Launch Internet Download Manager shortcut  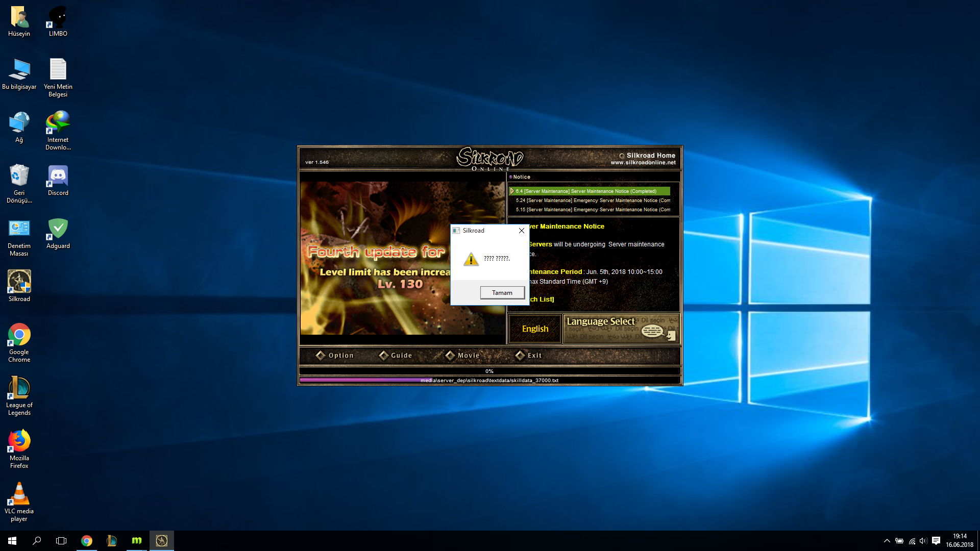pyautogui.click(x=58, y=131)
